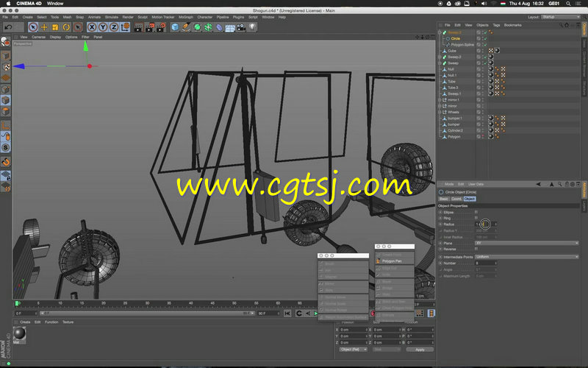588x368 pixels.
Task: Expand the mirror.1 object
Action: coord(440,100)
